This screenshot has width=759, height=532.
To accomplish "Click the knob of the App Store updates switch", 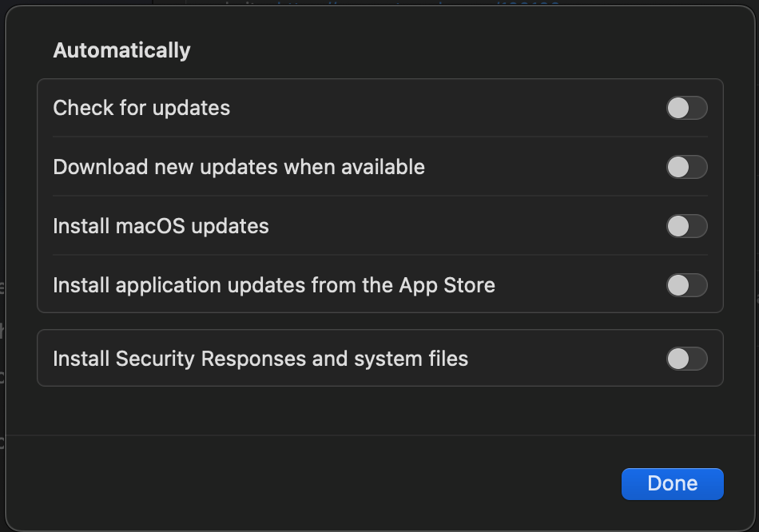I will [678, 285].
